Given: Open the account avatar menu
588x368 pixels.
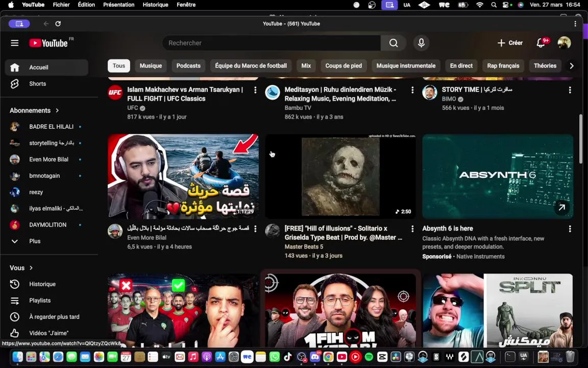Looking at the screenshot, I should click(x=564, y=43).
